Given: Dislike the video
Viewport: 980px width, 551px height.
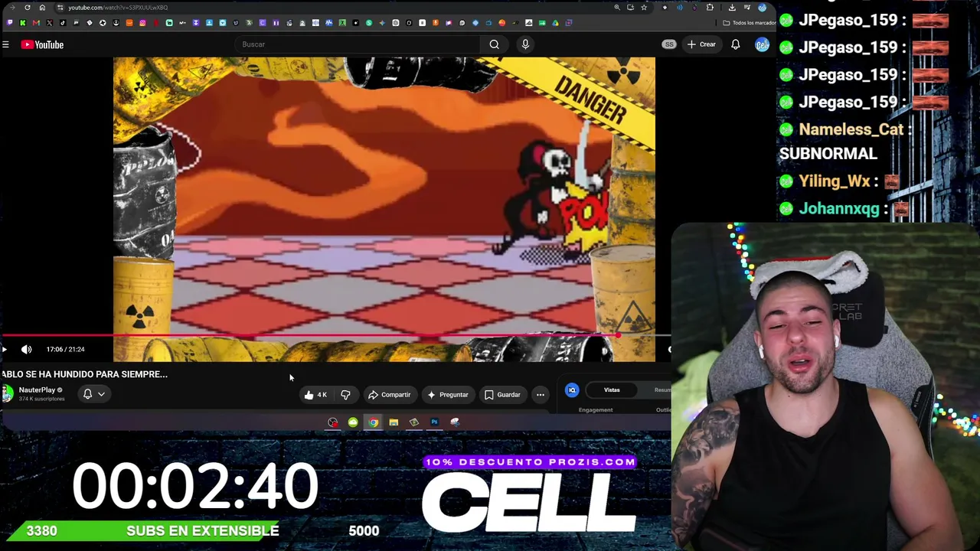Looking at the screenshot, I should click(346, 395).
